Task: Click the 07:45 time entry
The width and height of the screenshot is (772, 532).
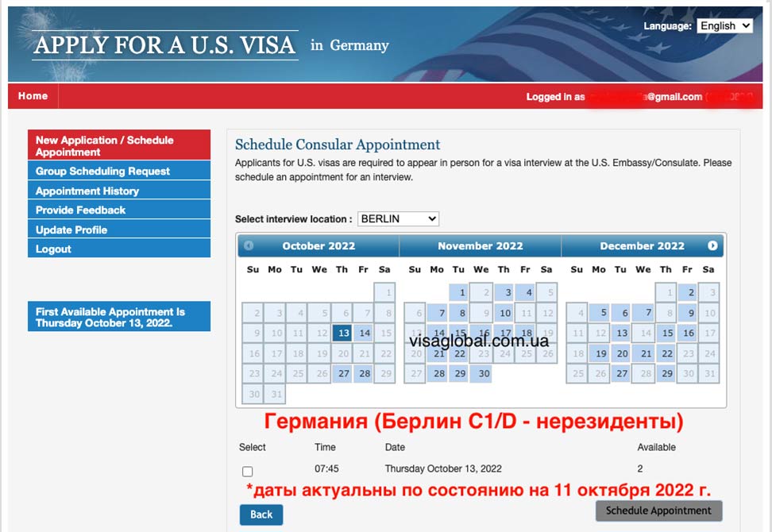Action: (x=326, y=468)
